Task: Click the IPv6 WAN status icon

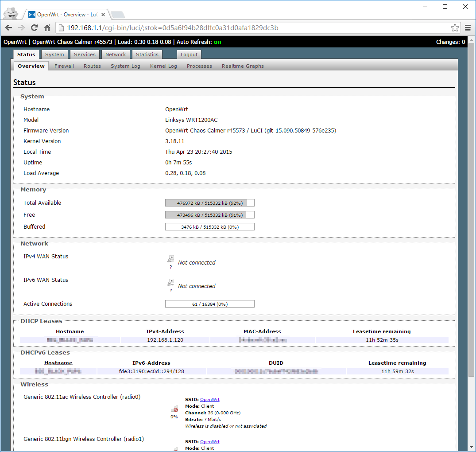Action: tap(170, 283)
